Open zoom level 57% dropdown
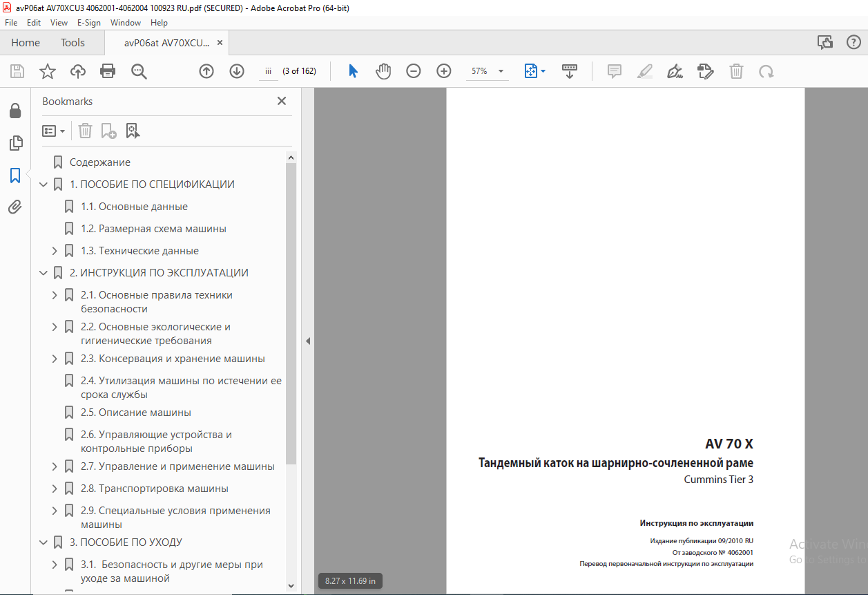The height and width of the screenshot is (595, 868). tap(501, 71)
